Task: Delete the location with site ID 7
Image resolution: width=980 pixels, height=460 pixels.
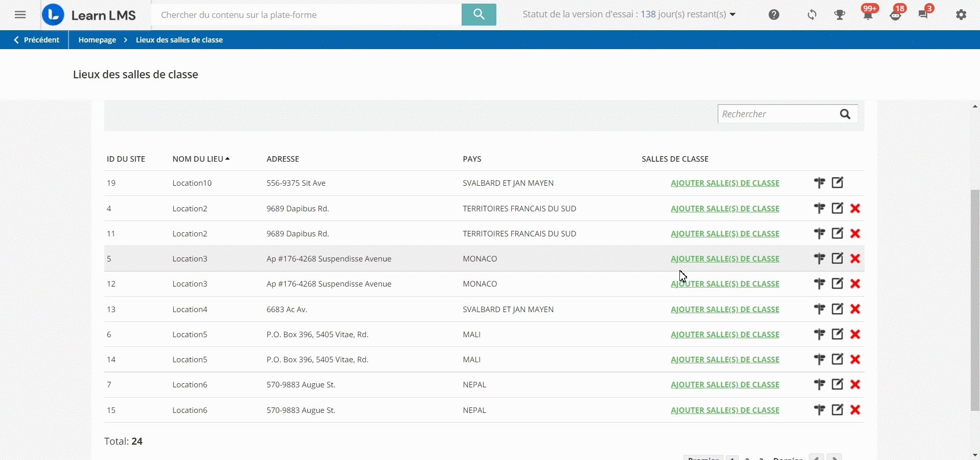Action: (x=855, y=384)
